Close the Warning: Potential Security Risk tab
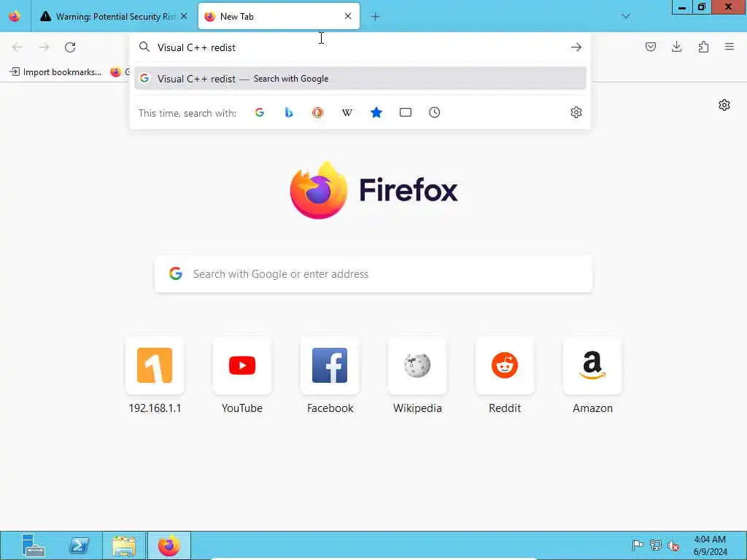The image size is (747, 560). click(184, 16)
